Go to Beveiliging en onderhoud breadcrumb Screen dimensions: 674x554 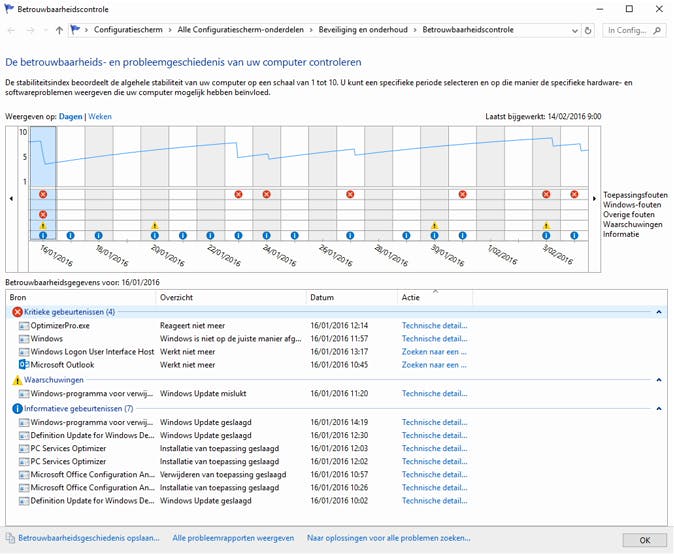[x=363, y=30]
